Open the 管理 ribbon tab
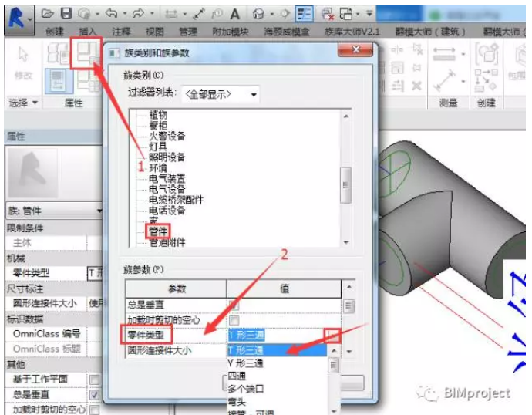Viewport: 532px width, 415px height. coord(188,32)
